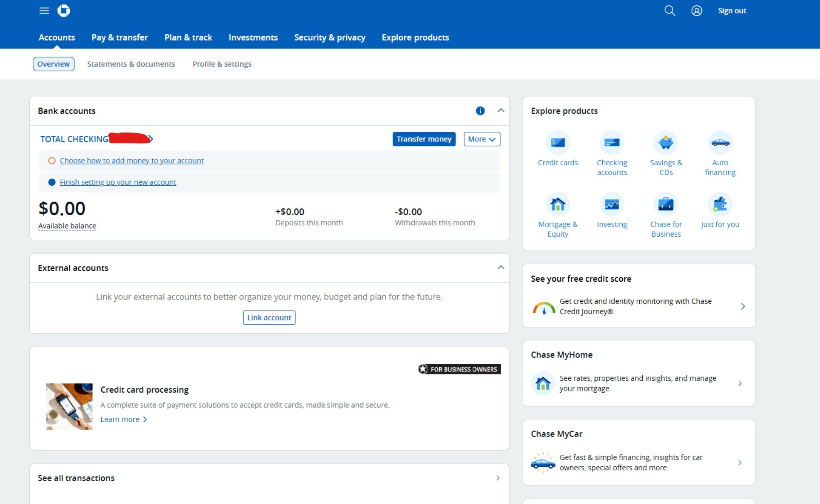
Task: Click the Chase MyHome heading
Action: pos(562,354)
